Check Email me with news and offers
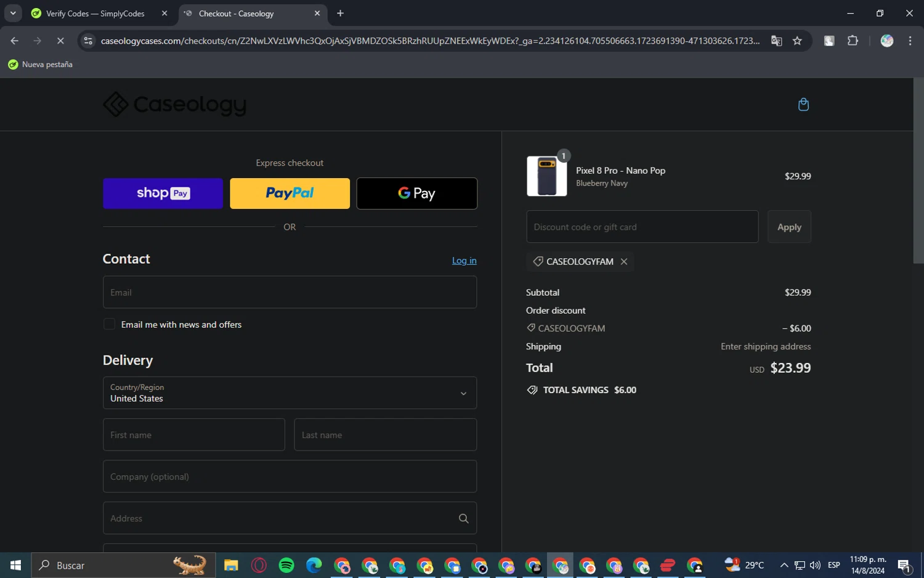 (109, 324)
